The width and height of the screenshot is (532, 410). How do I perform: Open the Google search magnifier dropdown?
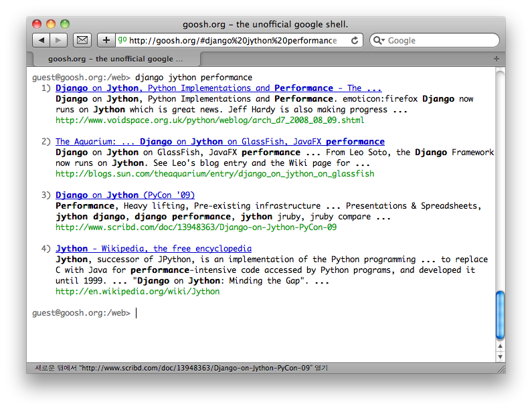pyautogui.click(x=379, y=40)
